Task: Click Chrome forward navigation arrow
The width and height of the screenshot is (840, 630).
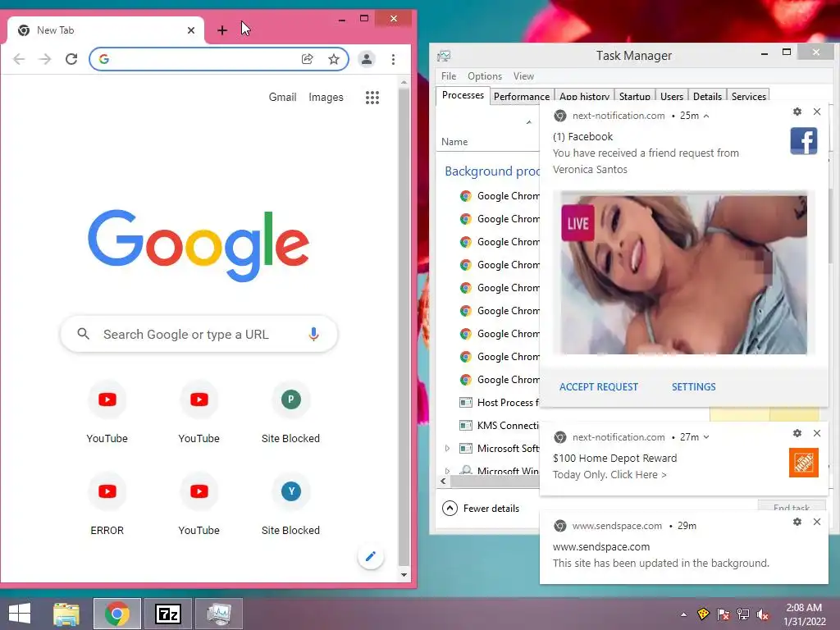Action: pyautogui.click(x=45, y=59)
